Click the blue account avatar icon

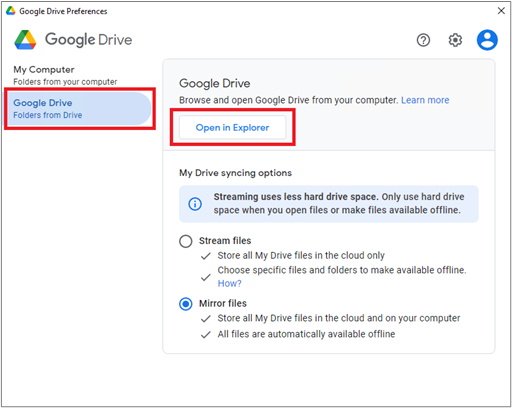487,40
